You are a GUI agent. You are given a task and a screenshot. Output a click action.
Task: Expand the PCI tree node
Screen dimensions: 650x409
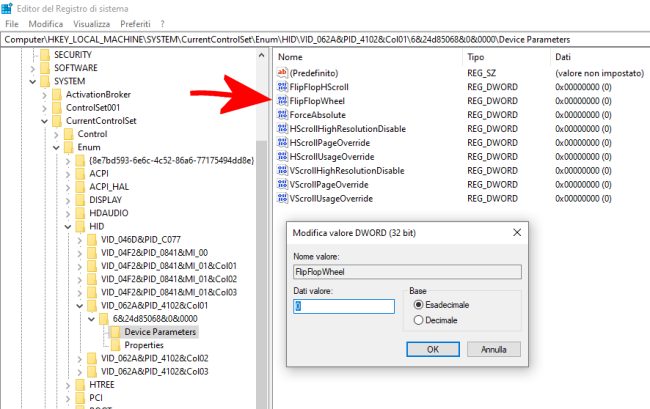point(68,398)
